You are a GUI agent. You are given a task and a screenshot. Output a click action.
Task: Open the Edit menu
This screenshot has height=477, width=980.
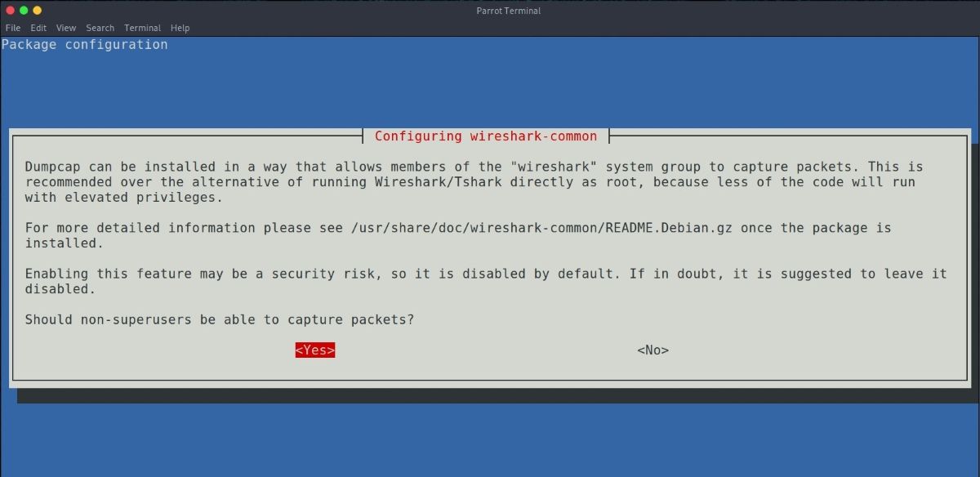[38, 28]
